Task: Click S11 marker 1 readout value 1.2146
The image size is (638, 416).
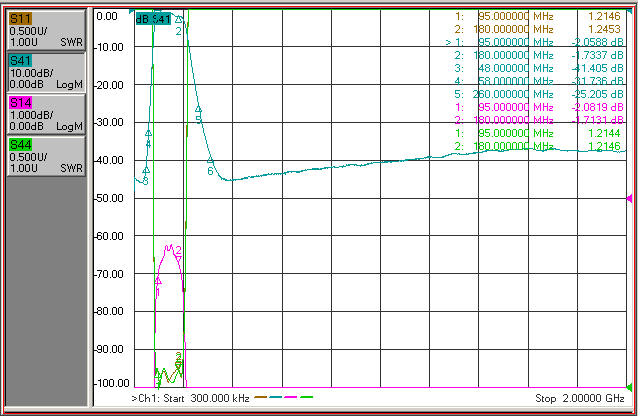Action: point(604,16)
